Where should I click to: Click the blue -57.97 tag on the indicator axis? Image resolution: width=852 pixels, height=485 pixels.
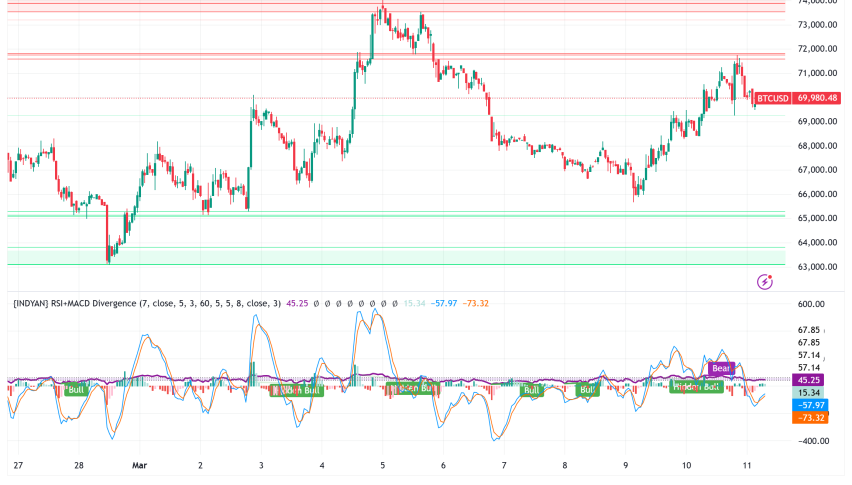(x=810, y=405)
